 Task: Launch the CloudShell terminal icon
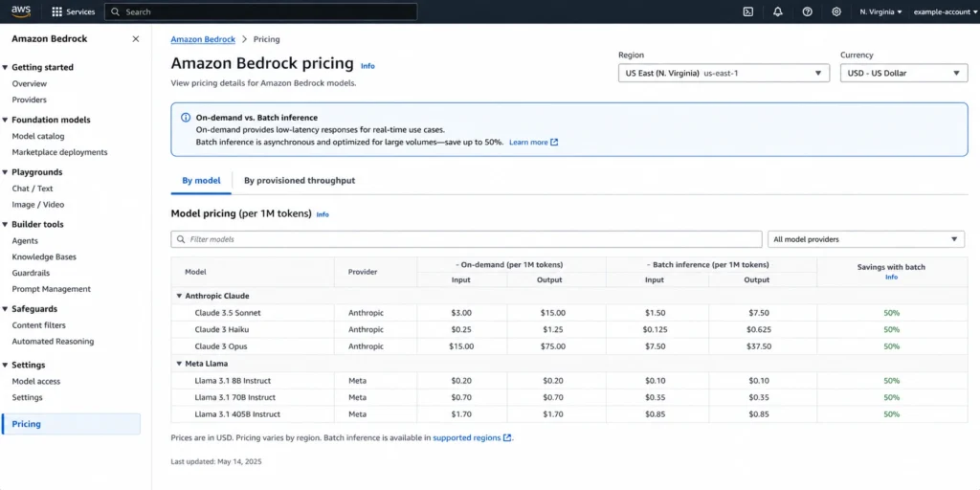[747, 11]
